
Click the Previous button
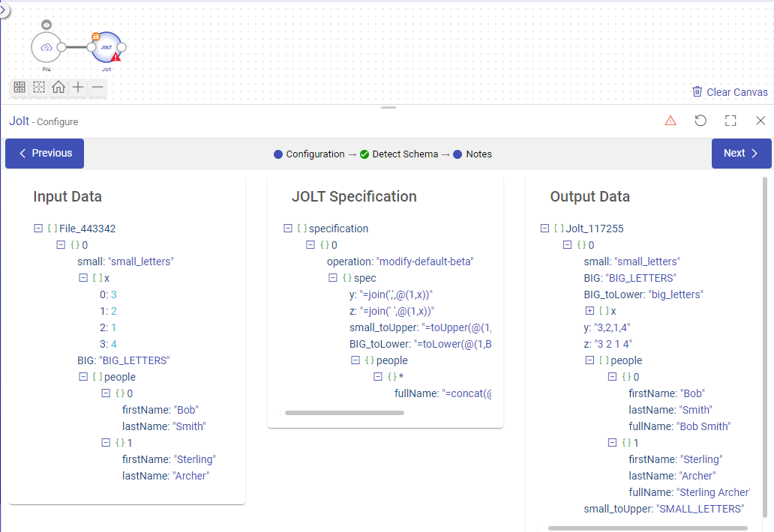tap(44, 153)
